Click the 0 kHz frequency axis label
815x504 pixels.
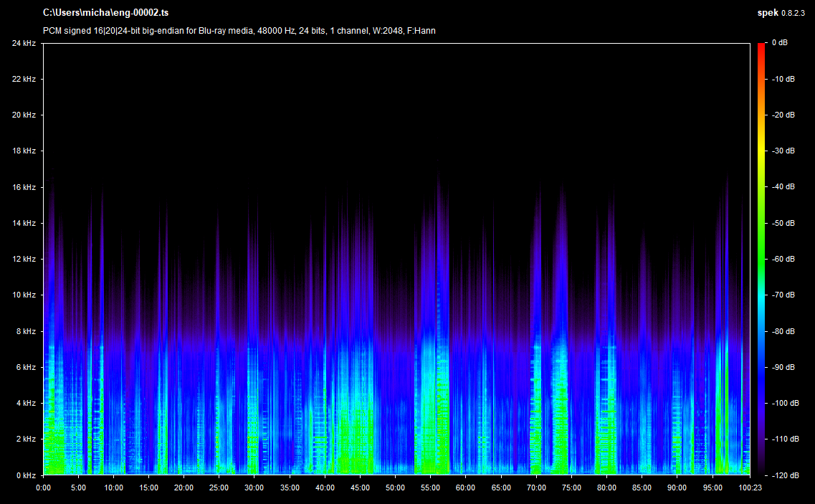coord(26,475)
